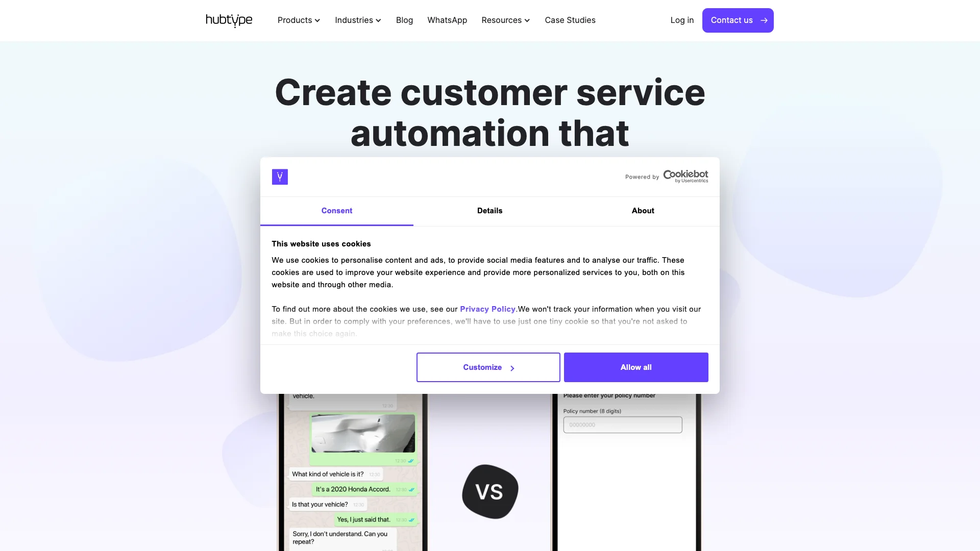This screenshot has height=551, width=980.
Task: Click the Hubtype logo icon
Action: pos(229,20)
